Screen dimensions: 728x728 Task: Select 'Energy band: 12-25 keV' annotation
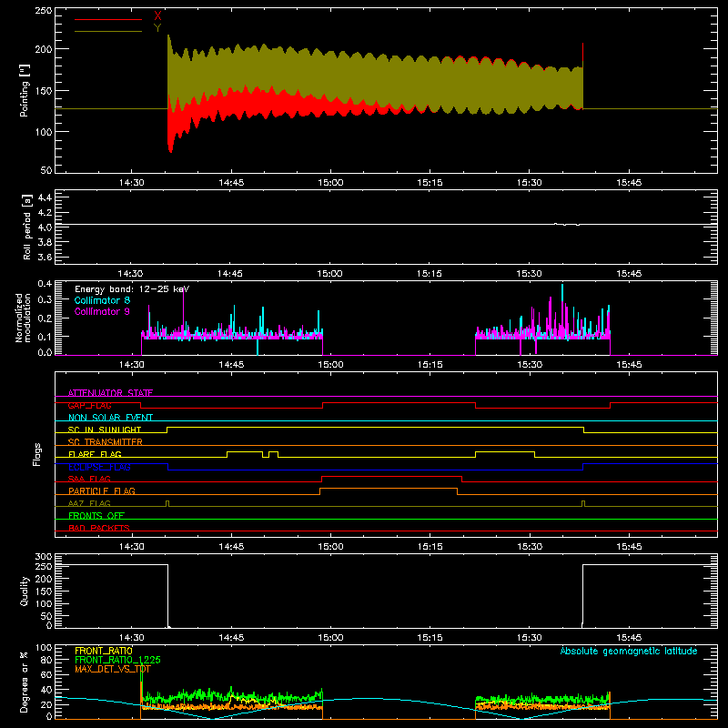132,289
